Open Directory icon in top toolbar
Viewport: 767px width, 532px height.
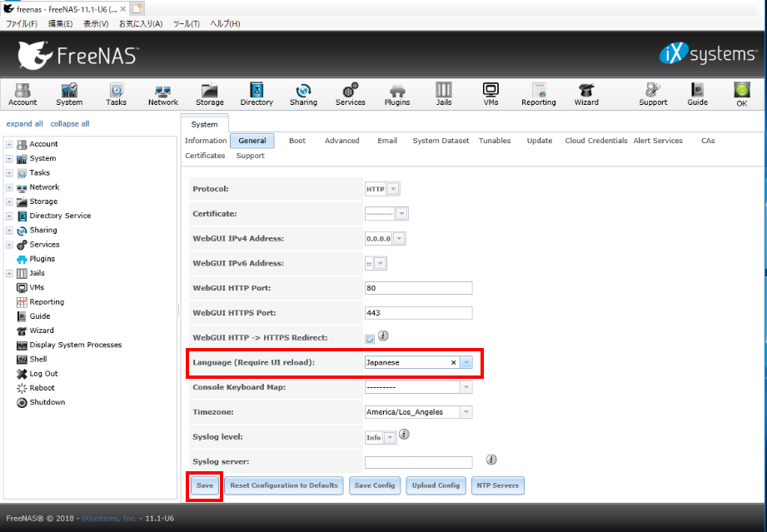pos(256,94)
